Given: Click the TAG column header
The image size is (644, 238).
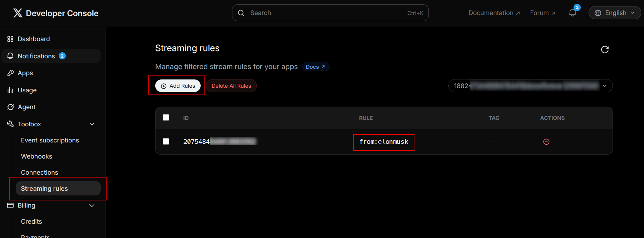Looking at the screenshot, I should 494,118.
